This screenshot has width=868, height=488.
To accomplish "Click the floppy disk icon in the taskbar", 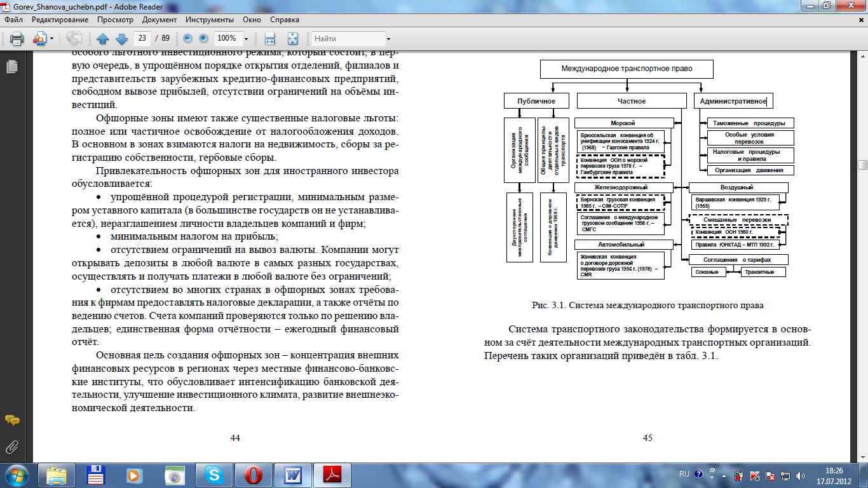I will (x=95, y=475).
